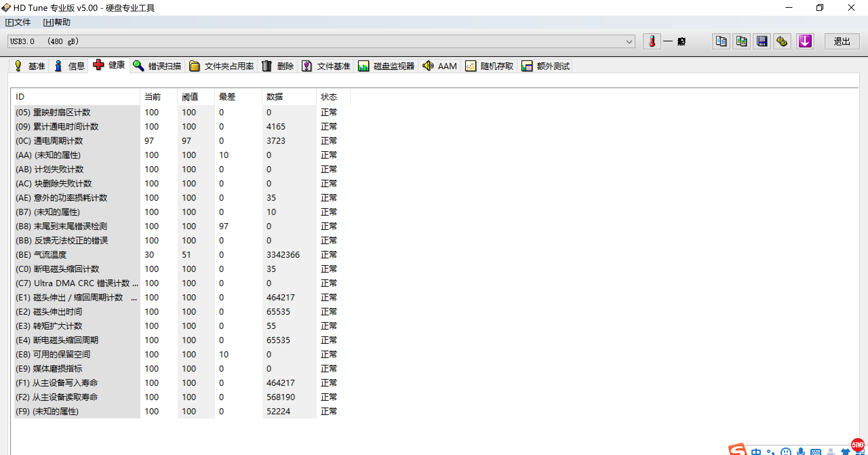Switch to the 基准 benchmark tab
The width and height of the screenshot is (868, 455).
[x=30, y=66]
